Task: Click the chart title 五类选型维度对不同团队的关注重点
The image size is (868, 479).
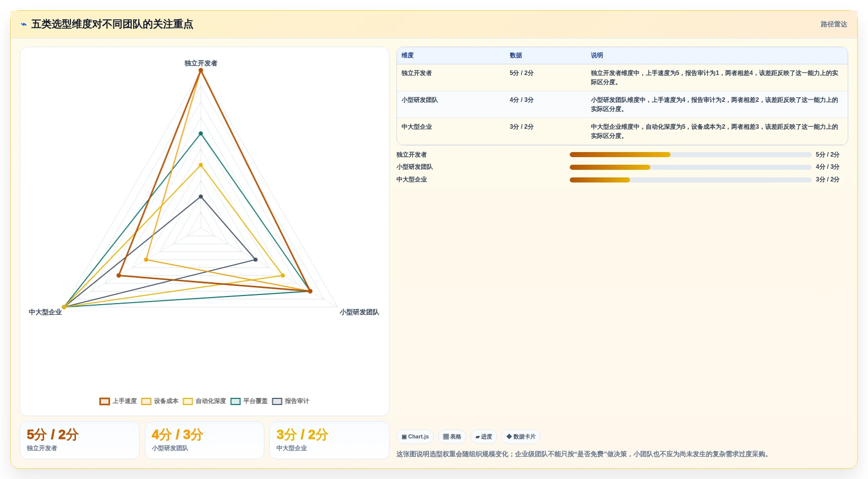Action: [x=112, y=24]
